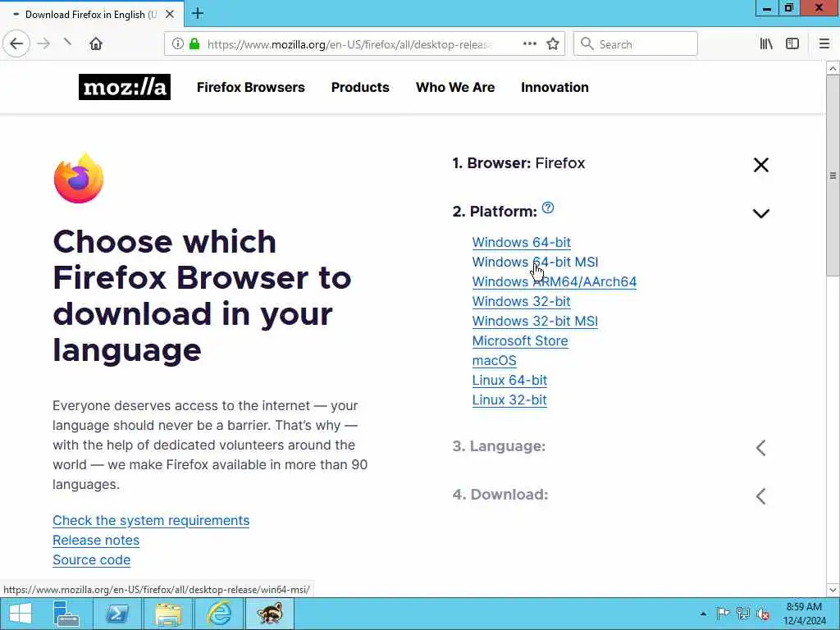This screenshot has height=630, width=840.
Task: Click the Firefox flame logo image
Action: point(79,179)
